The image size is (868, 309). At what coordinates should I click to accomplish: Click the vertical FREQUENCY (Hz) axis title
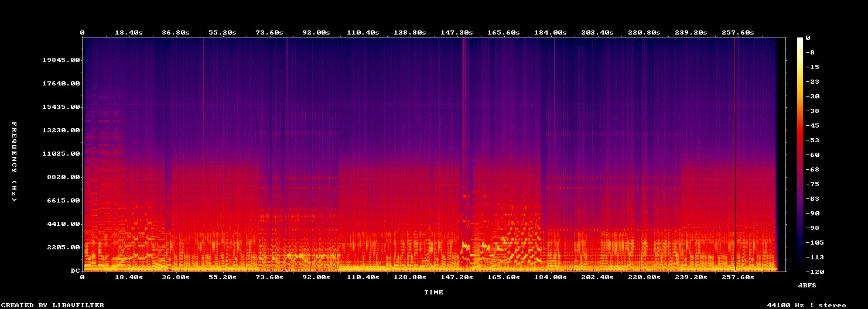coord(14,162)
